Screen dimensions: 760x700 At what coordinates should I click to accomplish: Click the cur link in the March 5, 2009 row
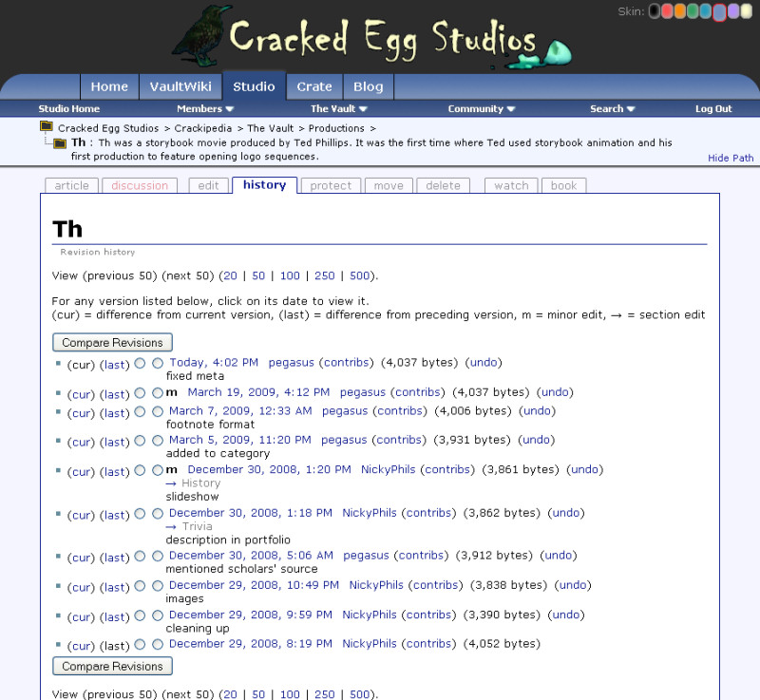[x=81, y=442]
